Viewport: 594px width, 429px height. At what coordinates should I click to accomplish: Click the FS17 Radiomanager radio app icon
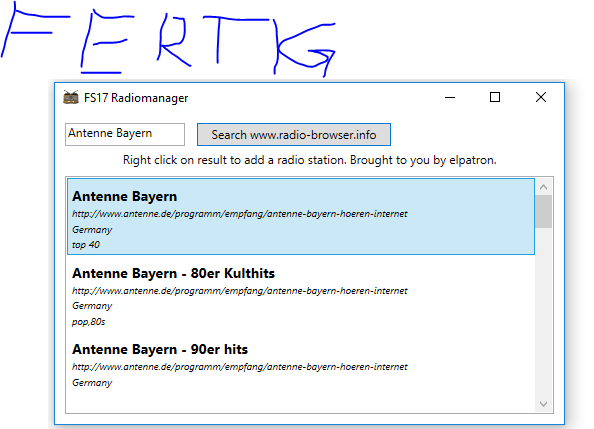[70, 97]
